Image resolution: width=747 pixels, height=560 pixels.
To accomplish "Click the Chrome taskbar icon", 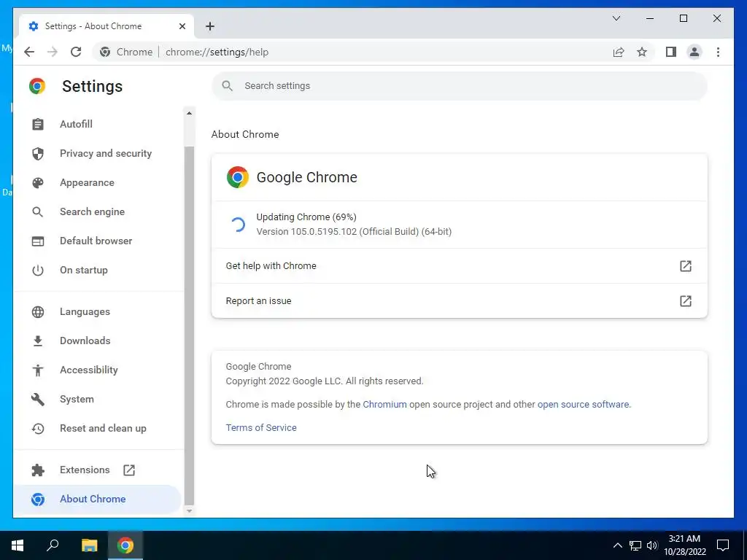I will pos(125,545).
